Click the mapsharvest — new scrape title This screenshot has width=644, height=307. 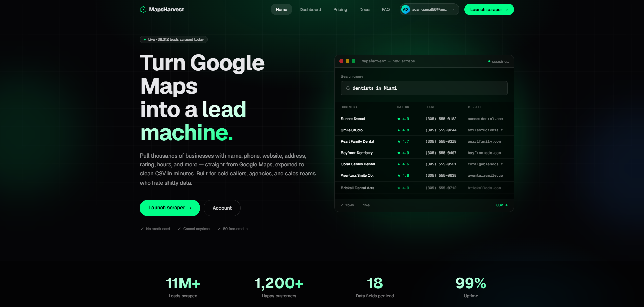pos(388,61)
